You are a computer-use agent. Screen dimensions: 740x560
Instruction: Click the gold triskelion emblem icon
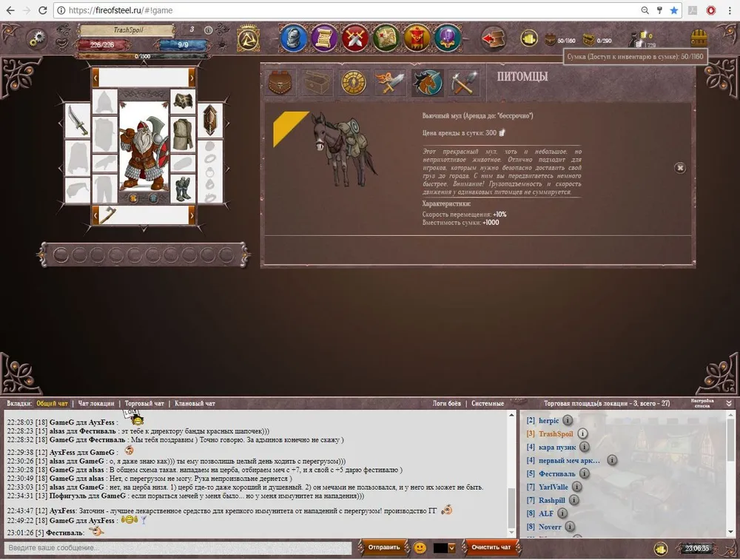(x=248, y=38)
